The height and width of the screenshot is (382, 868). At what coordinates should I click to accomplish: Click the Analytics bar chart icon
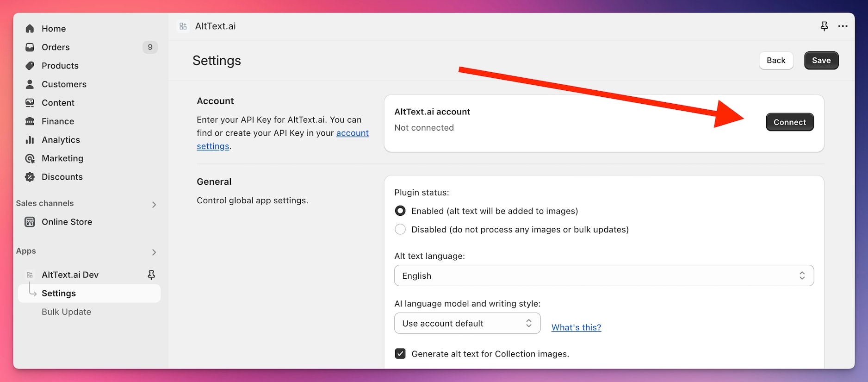coord(30,140)
